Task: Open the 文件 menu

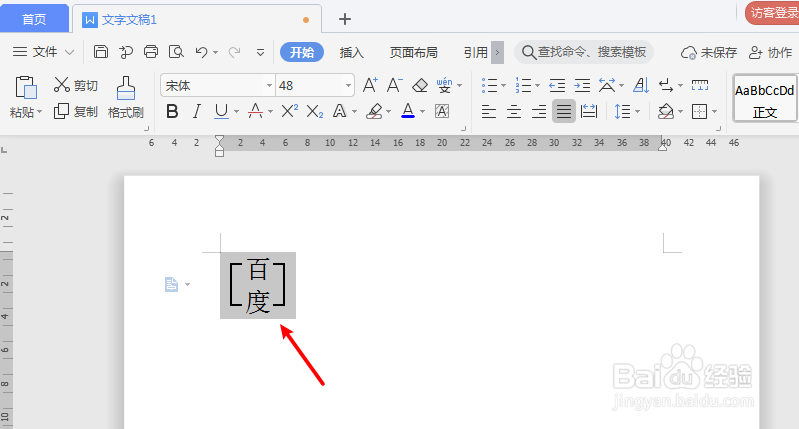Action: (x=43, y=52)
